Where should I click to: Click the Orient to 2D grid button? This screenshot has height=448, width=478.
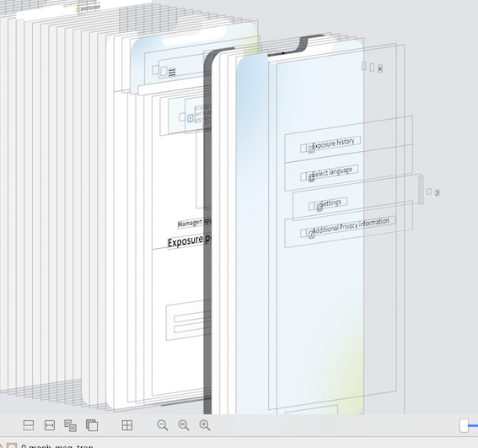127,425
